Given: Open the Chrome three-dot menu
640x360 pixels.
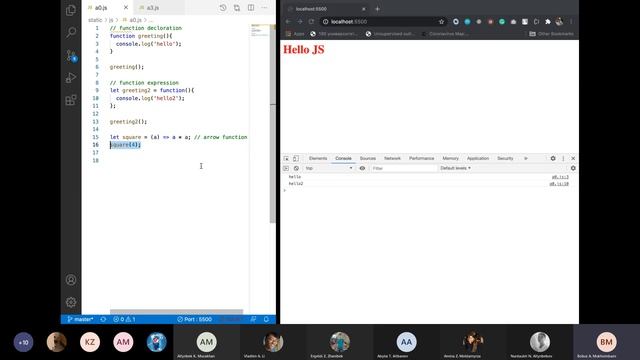Looking at the screenshot, I should tap(571, 22).
